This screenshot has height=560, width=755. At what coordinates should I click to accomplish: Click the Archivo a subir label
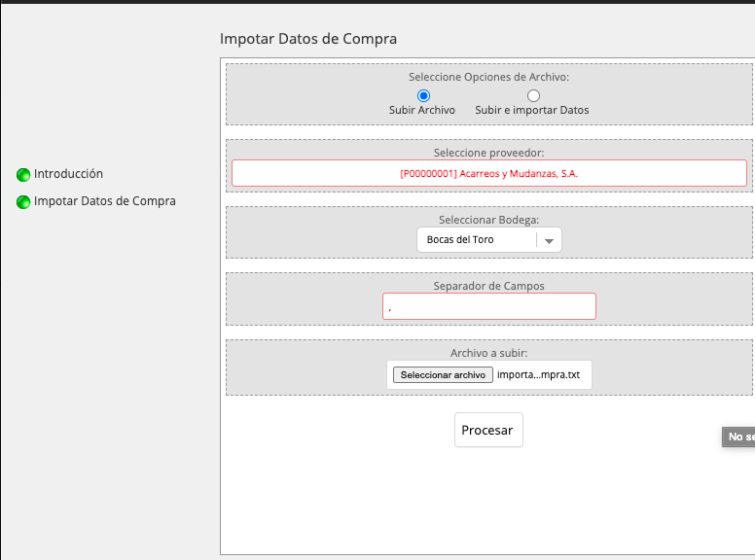click(x=488, y=353)
